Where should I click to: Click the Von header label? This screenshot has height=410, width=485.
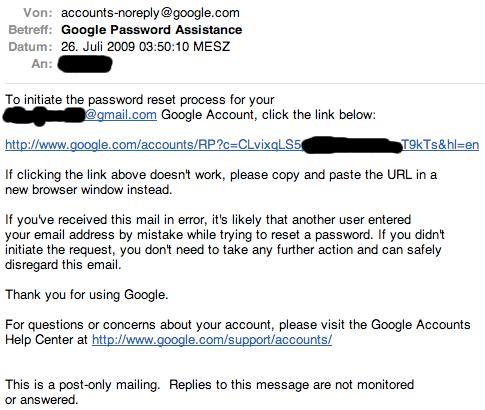[38, 13]
